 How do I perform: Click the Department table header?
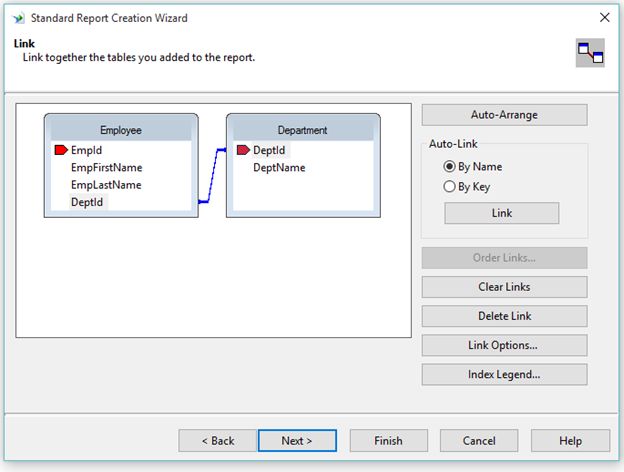(x=303, y=130)
